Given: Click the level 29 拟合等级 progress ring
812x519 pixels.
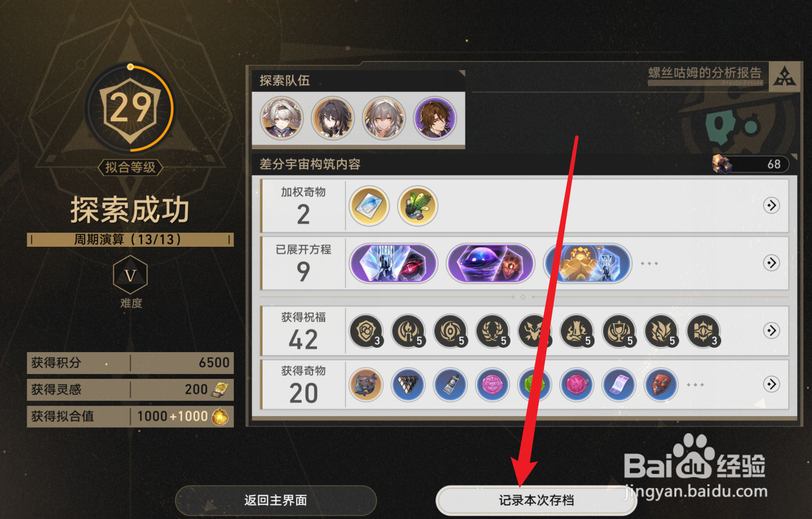Looking at the screenshot, I should (x=130, y=108).
